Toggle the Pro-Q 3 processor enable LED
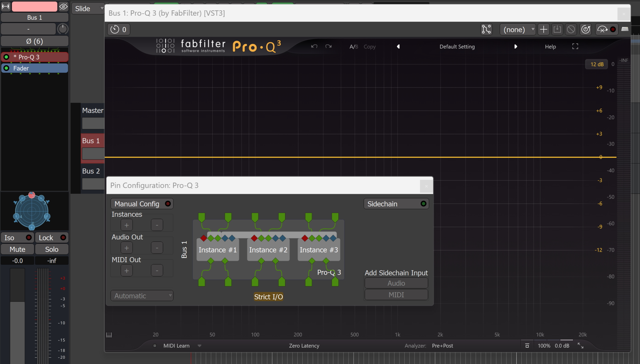The height and width of the screenshot is (364, 640). [6, 57]
